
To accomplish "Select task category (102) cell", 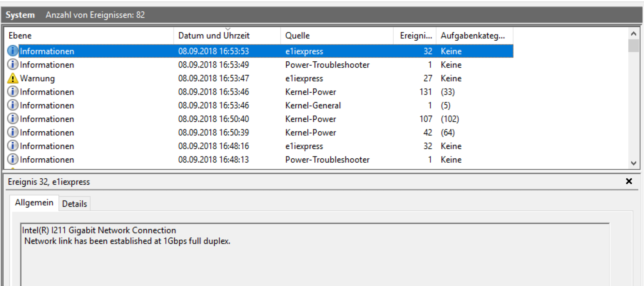I will point(450,119).
